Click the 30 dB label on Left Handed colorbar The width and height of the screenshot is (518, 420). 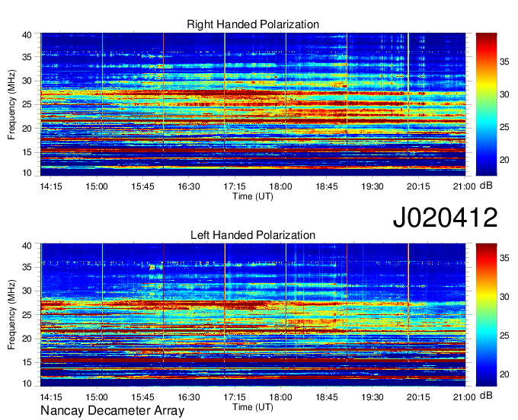[x=504, y=297]
